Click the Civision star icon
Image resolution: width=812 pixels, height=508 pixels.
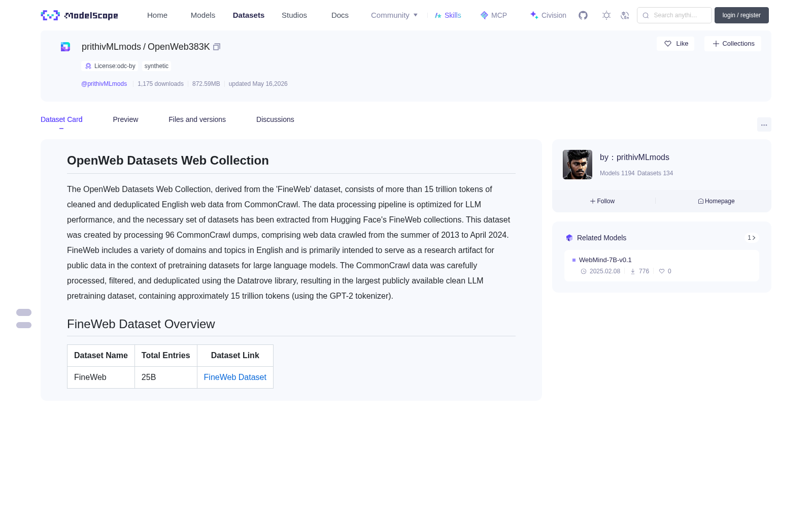click(x=534, y=15)
